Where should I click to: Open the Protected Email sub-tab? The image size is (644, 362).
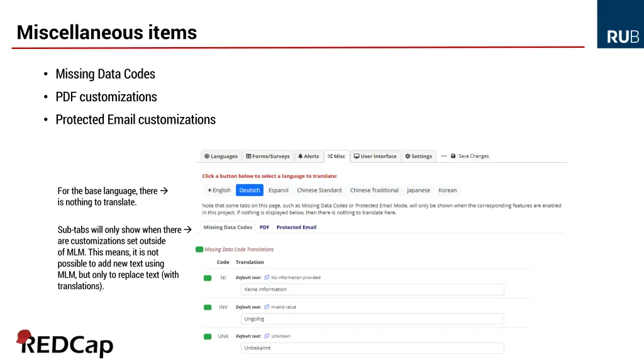click(296, 228)
